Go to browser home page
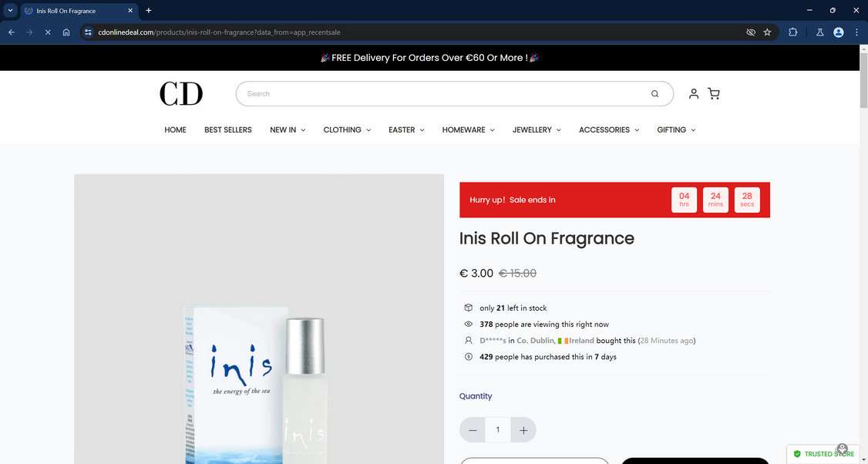Image resolution: width=868 pixels, height=464 pixels. [x=66, y=32]
